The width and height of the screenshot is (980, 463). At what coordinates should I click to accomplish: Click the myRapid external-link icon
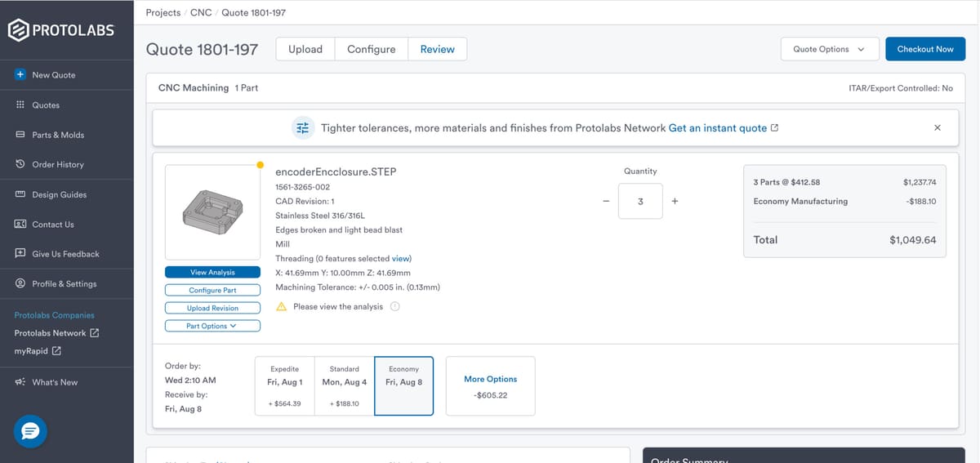coord(56,351)
